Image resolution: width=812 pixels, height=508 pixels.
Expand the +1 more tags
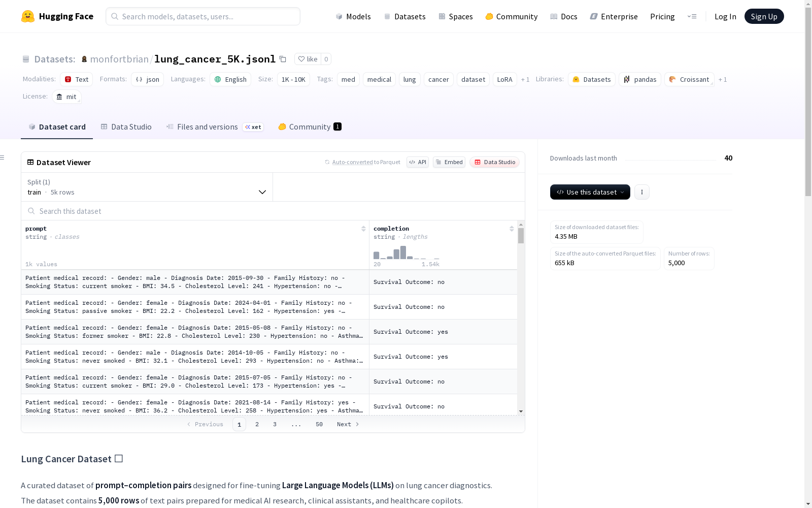(x=525, y=80)
